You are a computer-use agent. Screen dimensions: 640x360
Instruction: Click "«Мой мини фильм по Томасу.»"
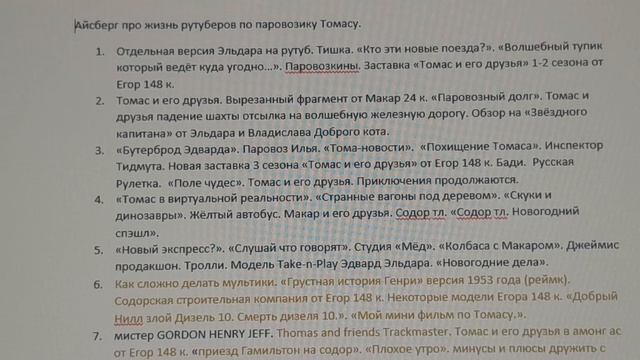(439, 315)
